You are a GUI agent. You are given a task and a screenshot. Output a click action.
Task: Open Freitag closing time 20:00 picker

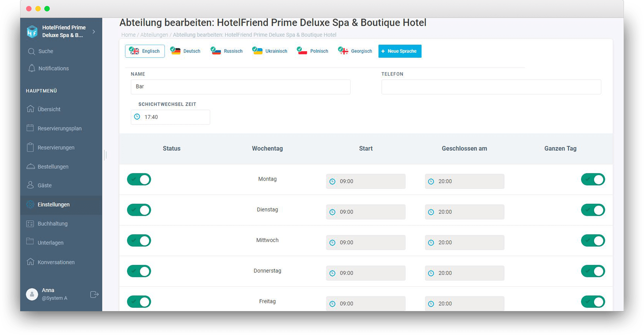tap(464, 304)
